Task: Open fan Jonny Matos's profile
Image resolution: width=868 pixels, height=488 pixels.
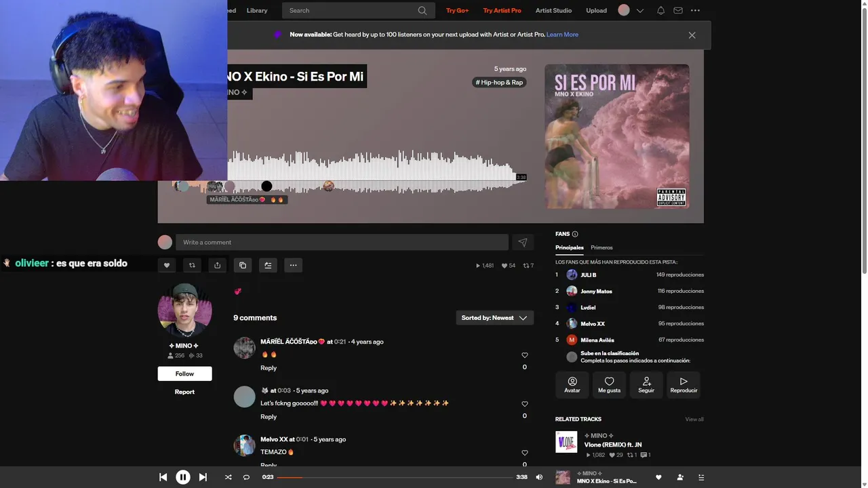Action: [x=596, y=291]
